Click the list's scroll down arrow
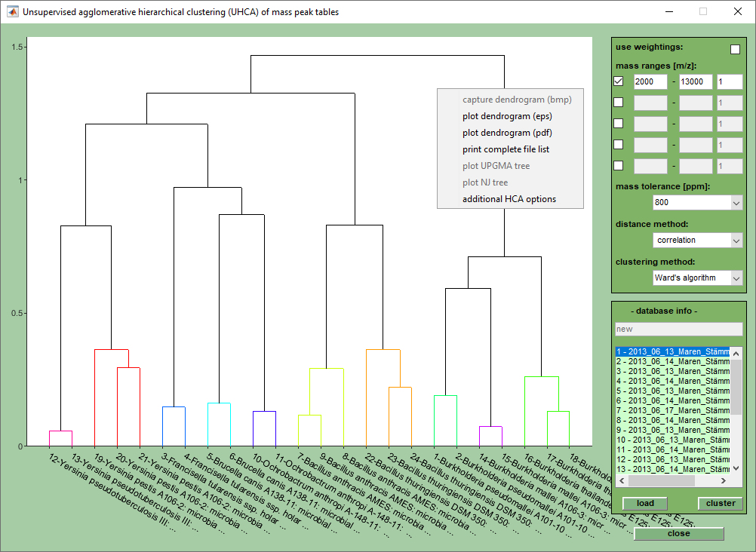 tap(736, 469)
